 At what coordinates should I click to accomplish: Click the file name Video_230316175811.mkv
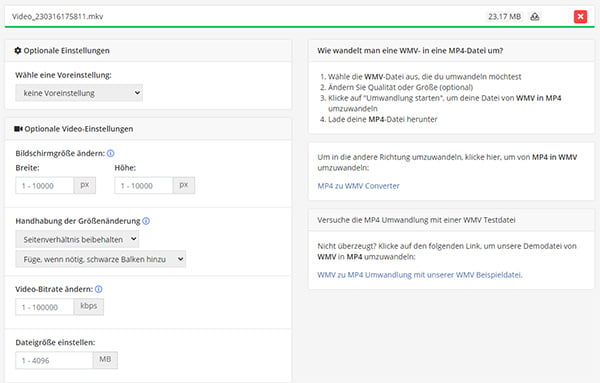click(x=58, y=16)
